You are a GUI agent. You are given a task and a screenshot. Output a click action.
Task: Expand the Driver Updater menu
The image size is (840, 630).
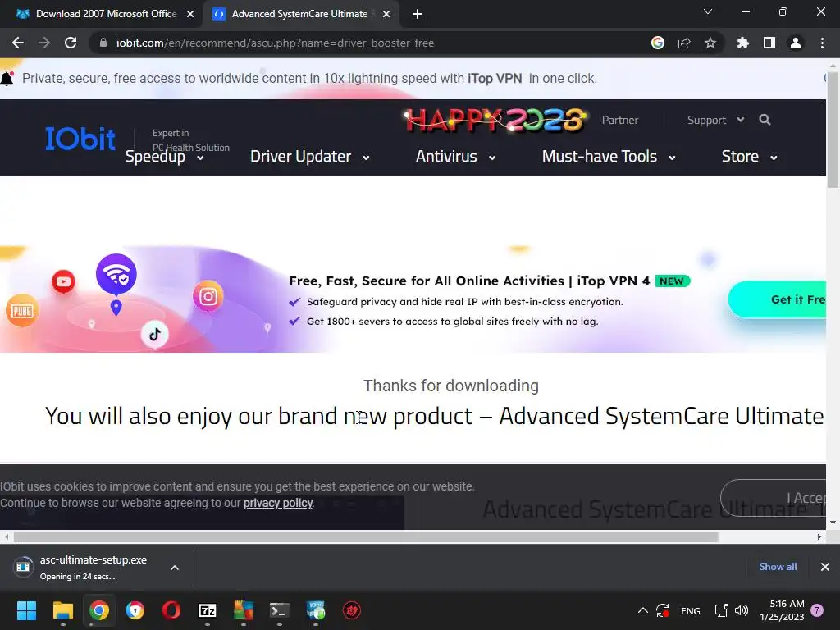(x=309, y=157)
